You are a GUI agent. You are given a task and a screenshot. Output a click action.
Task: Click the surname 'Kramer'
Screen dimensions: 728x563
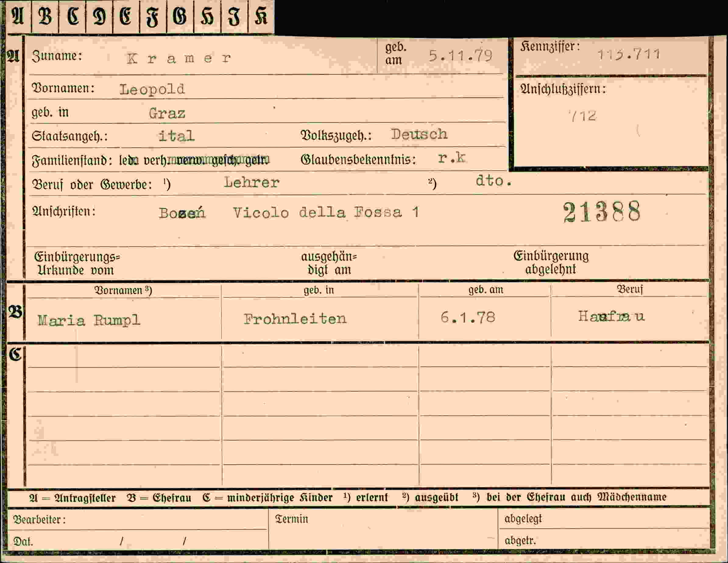(179, 59)
